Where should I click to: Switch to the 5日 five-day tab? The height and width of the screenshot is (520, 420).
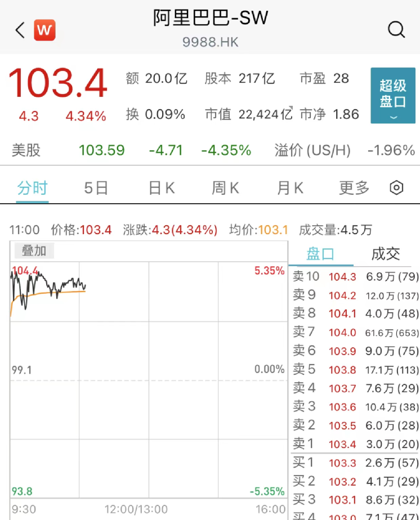tap(96, 187)
